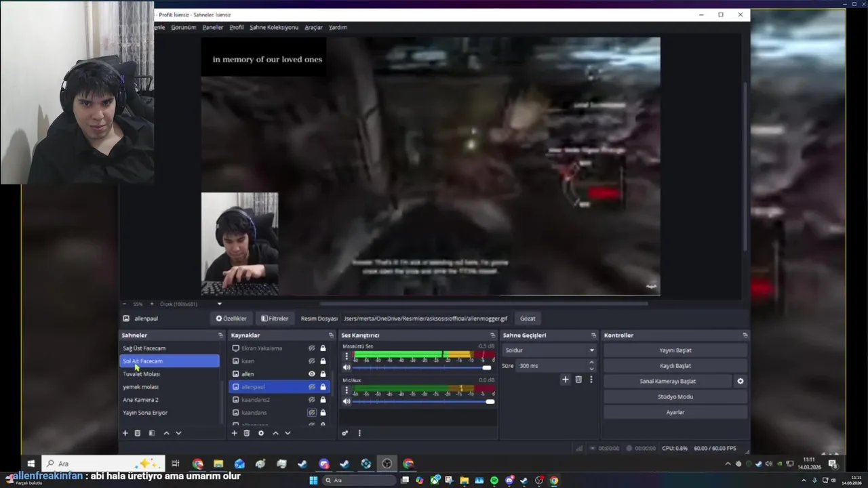Viewport: 868px width, 488px height.
Task: Hide the allen source eye toggle
Action: click(x=312, y=374)
